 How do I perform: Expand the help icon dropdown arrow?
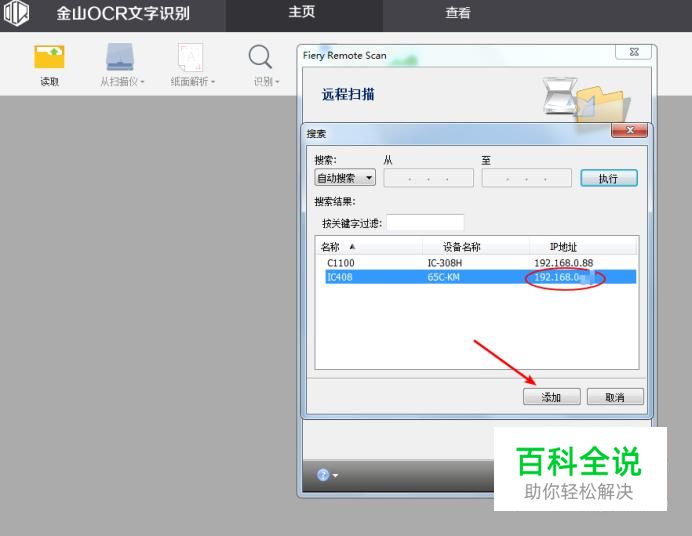tap(335, 476)
